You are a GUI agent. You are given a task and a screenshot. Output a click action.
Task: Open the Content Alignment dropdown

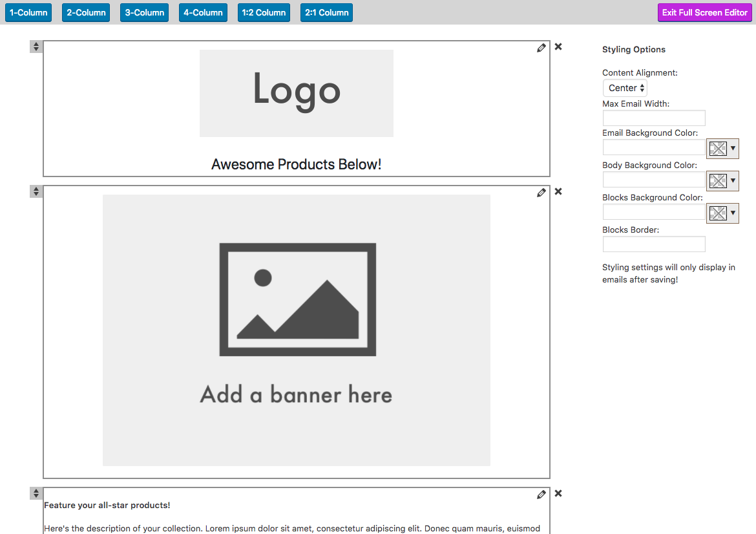pyautogui.click(x=625, y=88)
